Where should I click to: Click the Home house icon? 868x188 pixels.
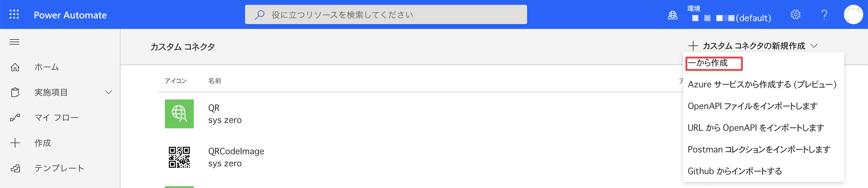click(15, 67)
